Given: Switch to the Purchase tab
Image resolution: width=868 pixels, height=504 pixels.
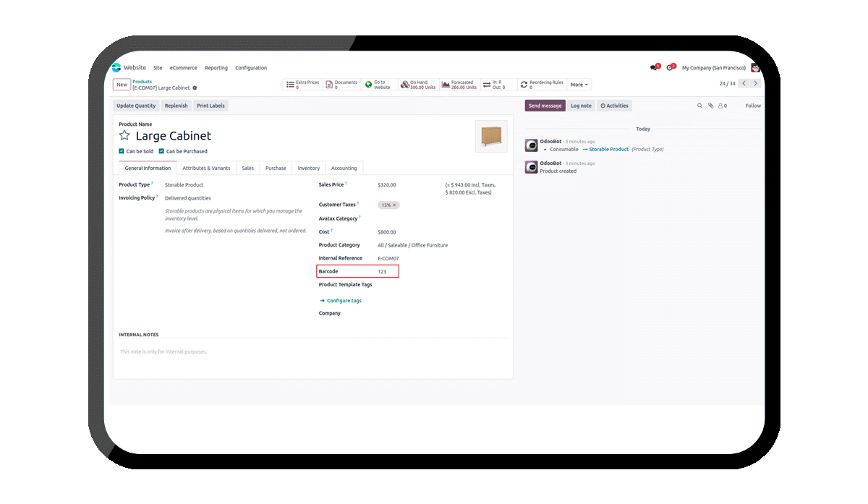Looking at the screenshot, I should 276,168.
